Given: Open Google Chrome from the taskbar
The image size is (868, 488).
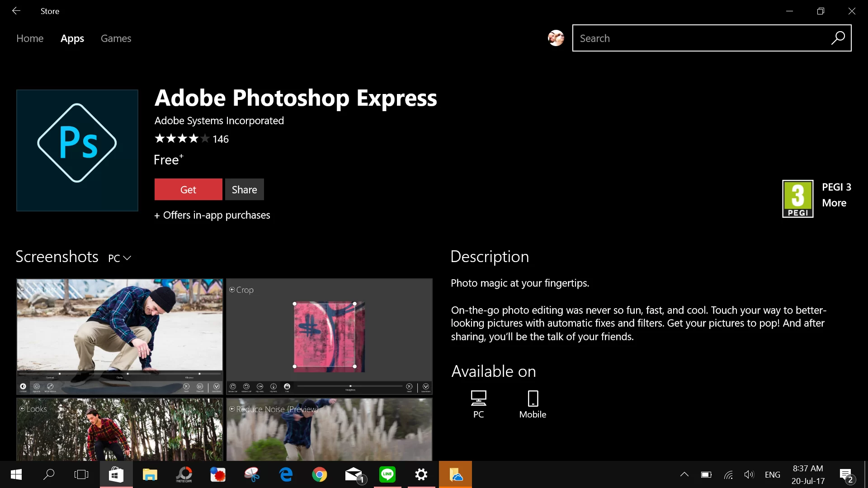Looking at the screenshot, I should 320,474.
